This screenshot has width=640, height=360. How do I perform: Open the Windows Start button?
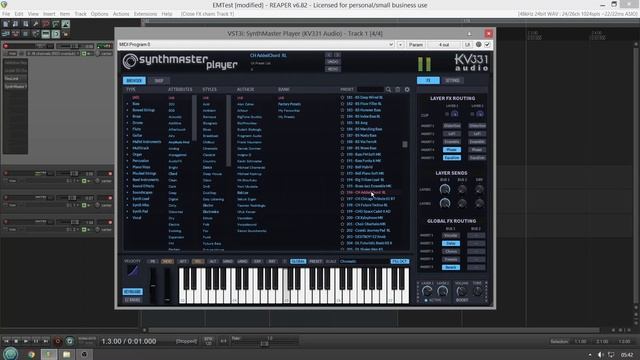click(10, 353)
